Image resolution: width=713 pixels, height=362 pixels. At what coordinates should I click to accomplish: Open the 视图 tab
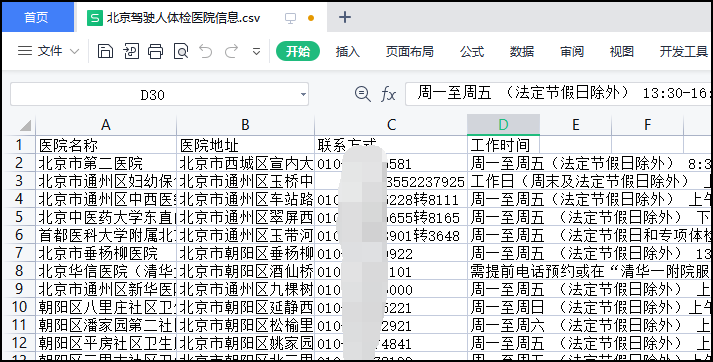click(622, 51)
